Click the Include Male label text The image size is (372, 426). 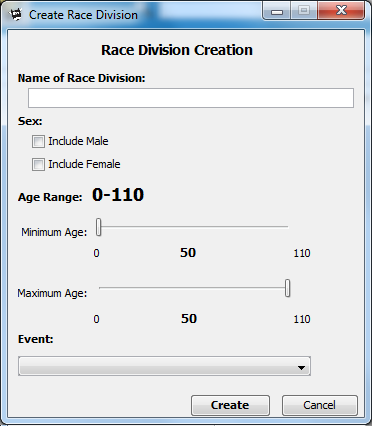[78, 141]
